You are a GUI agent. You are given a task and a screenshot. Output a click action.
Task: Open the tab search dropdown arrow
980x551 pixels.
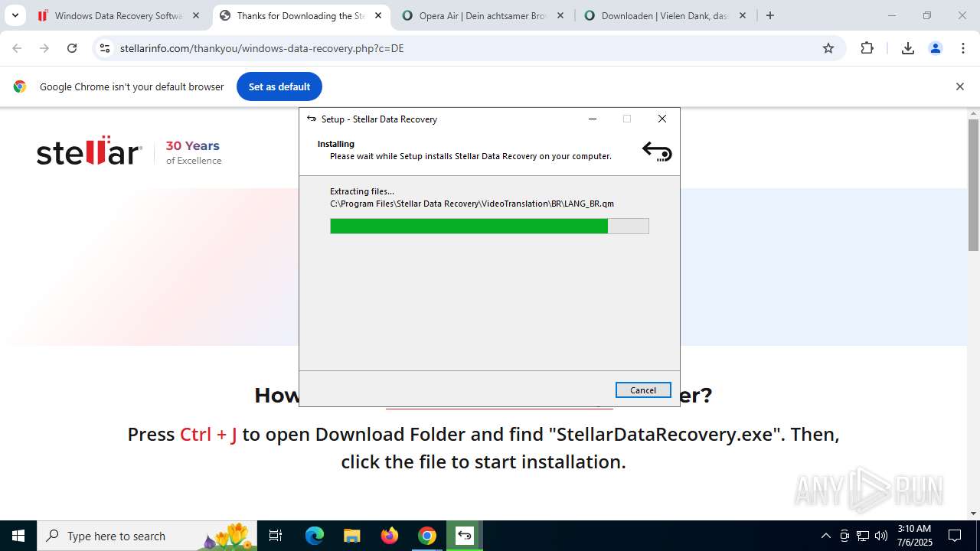[x=15, y=15]
